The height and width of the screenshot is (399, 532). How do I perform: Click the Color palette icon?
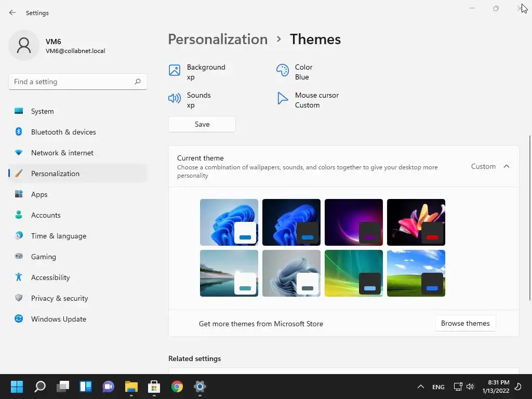coord(282,70)
